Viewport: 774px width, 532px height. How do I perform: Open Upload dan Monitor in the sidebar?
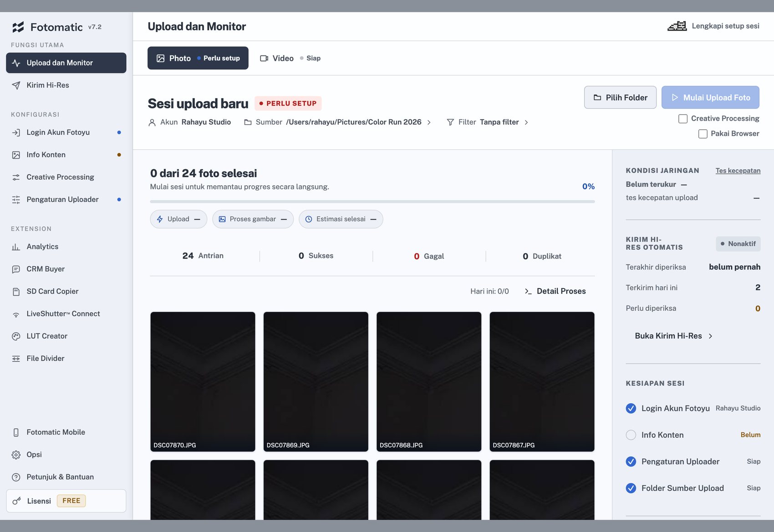(66, 63)
